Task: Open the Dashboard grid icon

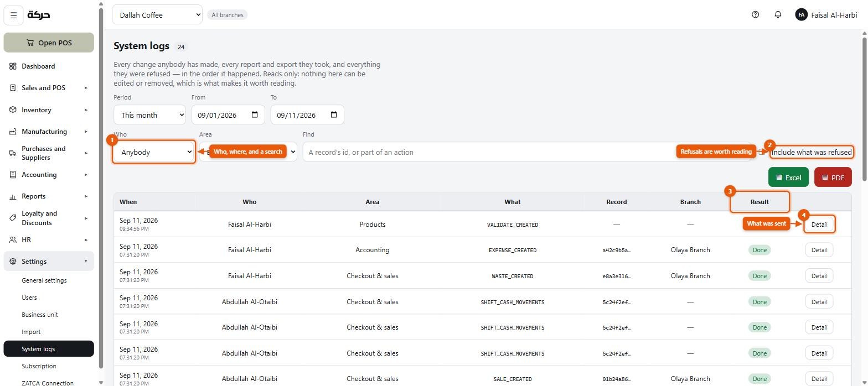Action: [13, 66]
